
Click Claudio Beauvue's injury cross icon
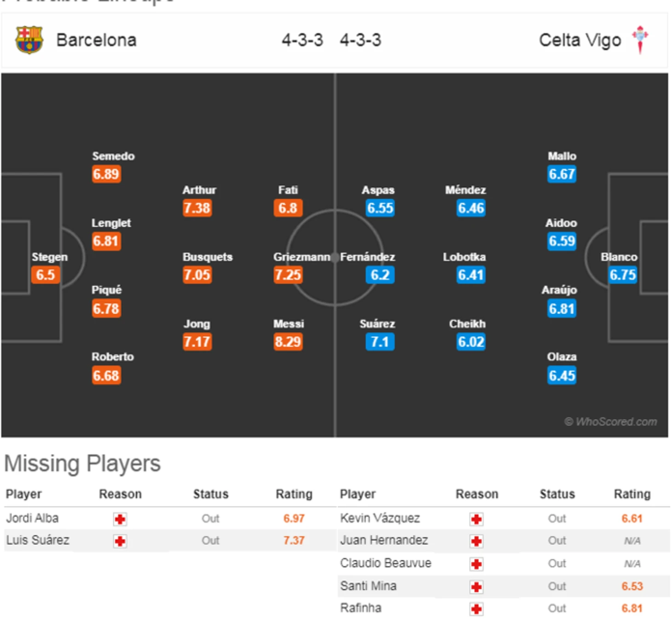[476, 564]
